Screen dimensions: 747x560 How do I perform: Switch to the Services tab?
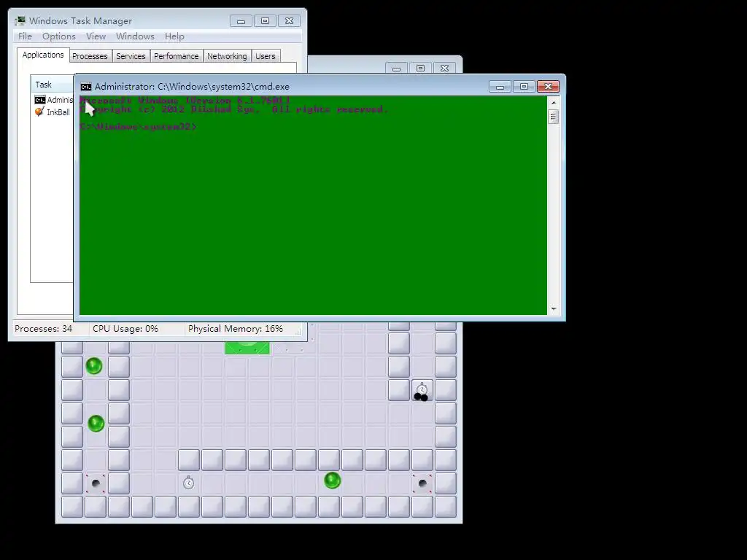pos(131,56)
